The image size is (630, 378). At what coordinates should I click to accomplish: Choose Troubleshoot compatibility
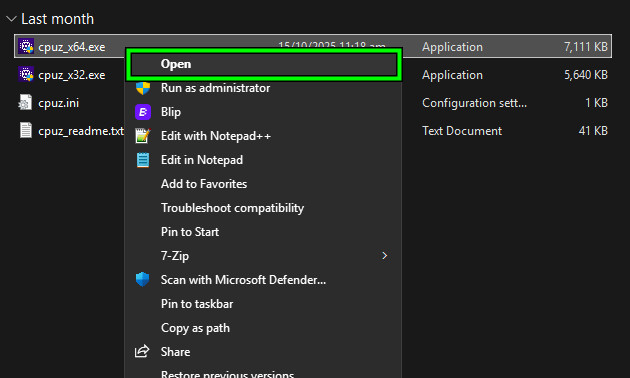pos(264,208)
